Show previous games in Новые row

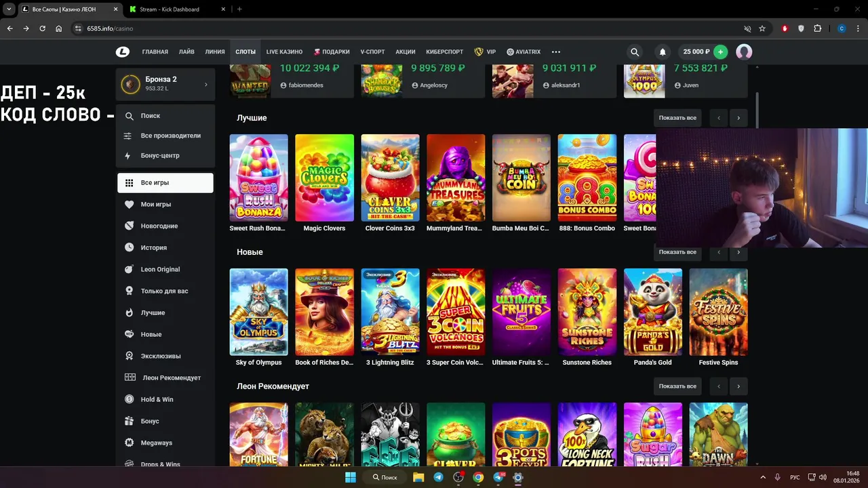tap(718, 252)
